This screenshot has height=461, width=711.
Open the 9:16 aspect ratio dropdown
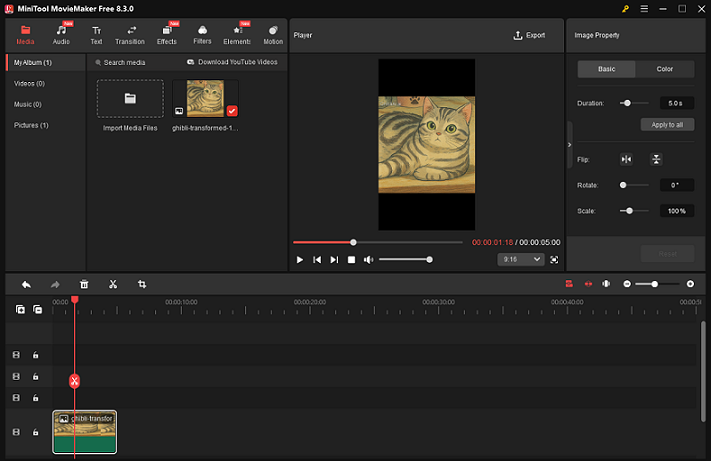pos(521,259)
